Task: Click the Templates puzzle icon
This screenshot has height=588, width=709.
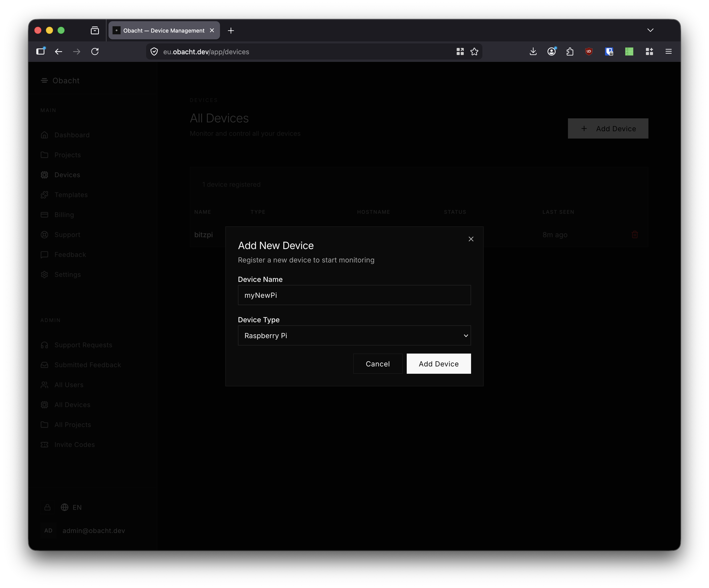Action: point(44,195)
